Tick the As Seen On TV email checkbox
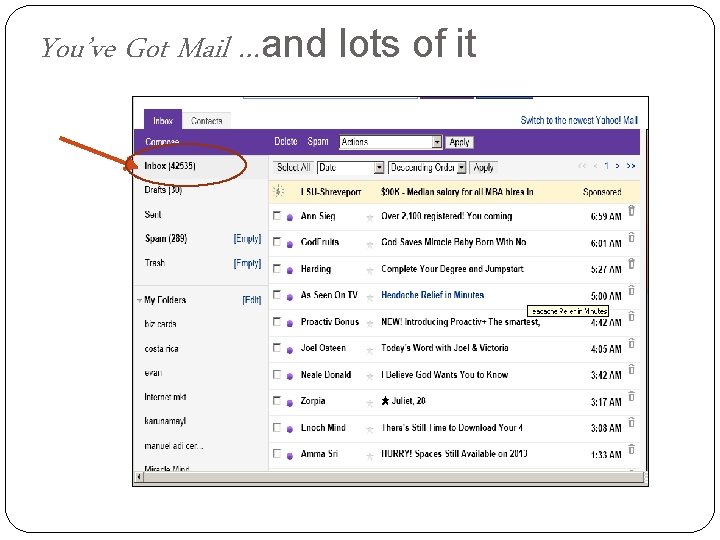 (277, 294)
